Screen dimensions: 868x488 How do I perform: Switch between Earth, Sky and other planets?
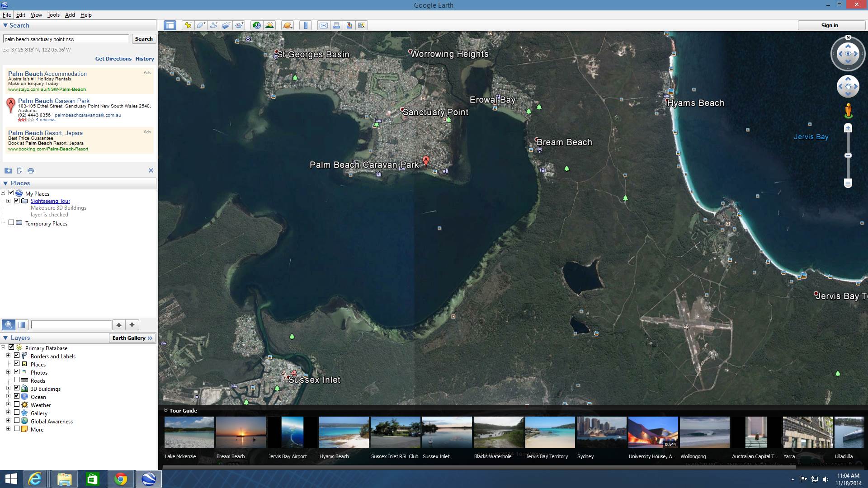click(x=288, y=25)
